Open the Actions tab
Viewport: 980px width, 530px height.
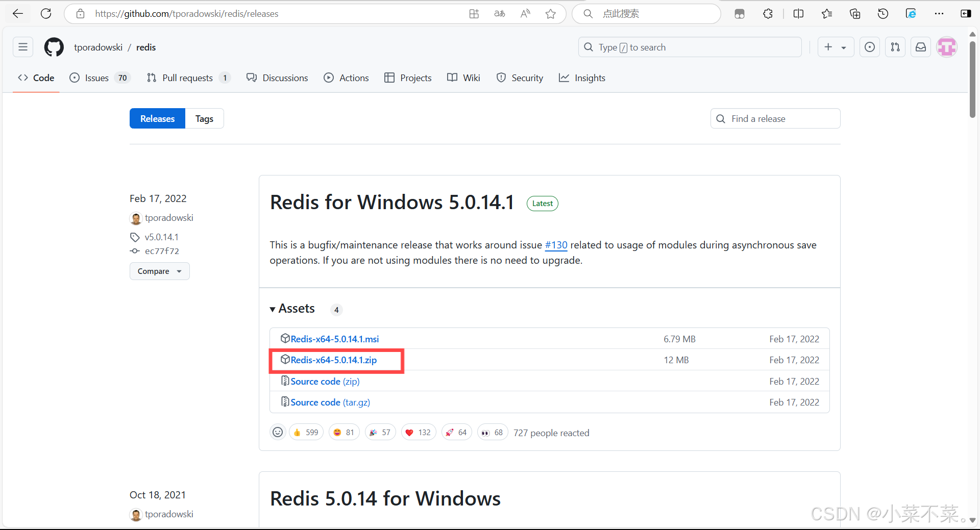(x=346, y=78)
